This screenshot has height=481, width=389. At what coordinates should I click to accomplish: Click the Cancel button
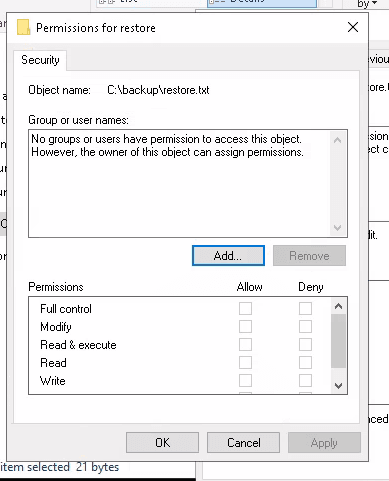click(243, 443)
